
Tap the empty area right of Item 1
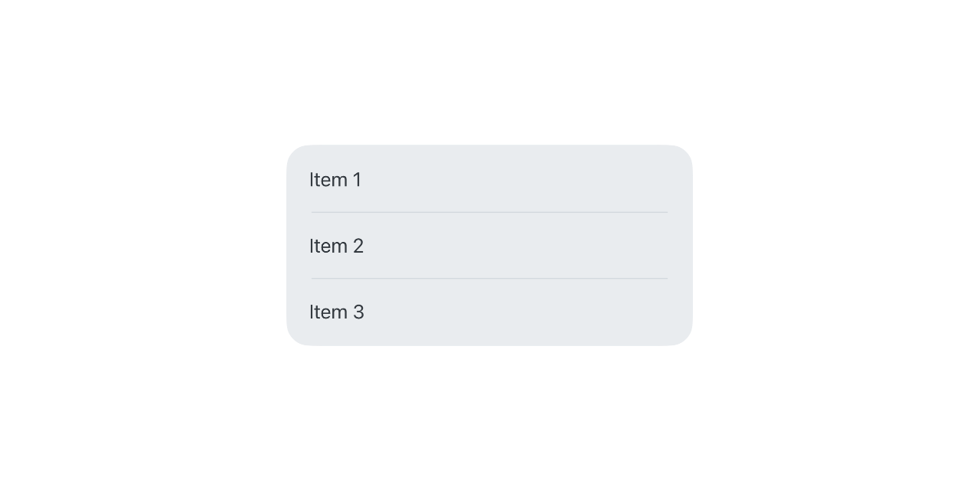coord(527,179)
